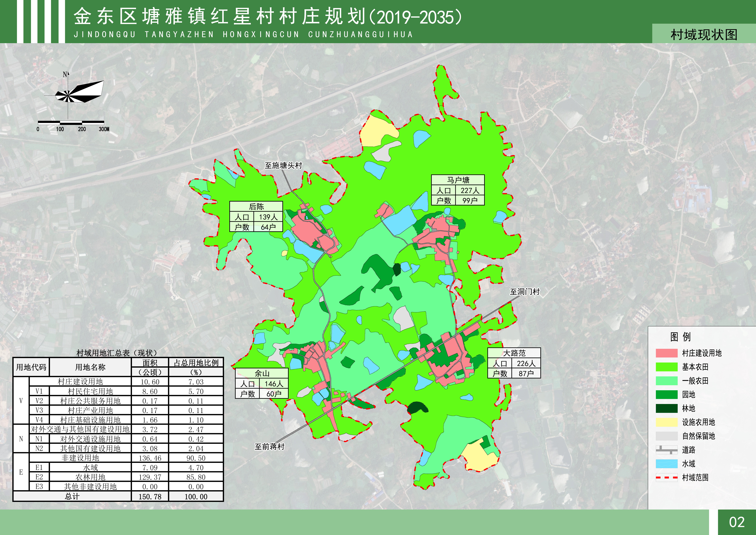The height and width of the screenshot is (535, 756).
Task: Click the 农林用地 row name
Action: tap(90, 477)
